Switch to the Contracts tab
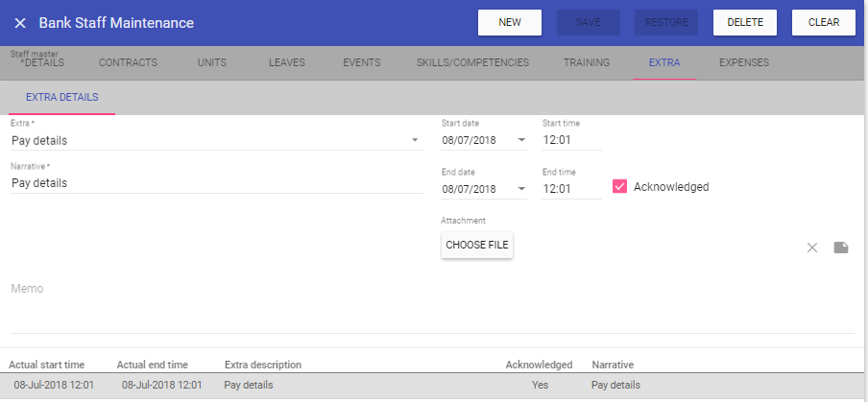 point(128,63)
